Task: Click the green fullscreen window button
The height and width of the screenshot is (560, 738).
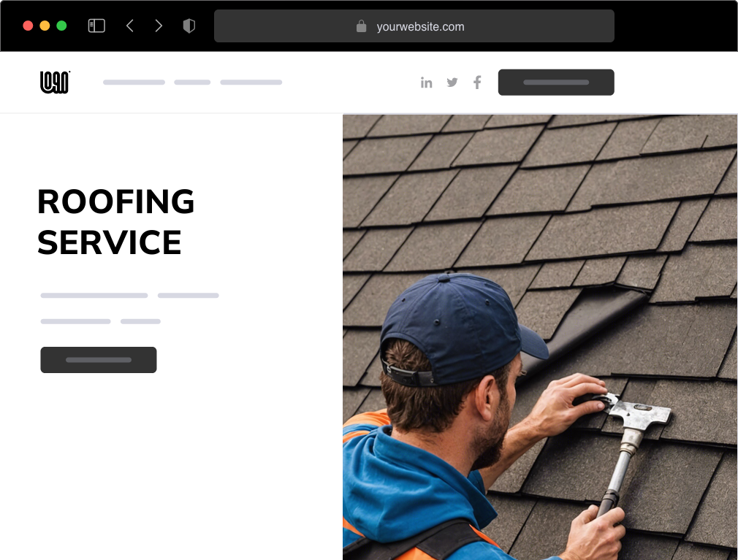Action: [61, 26]
